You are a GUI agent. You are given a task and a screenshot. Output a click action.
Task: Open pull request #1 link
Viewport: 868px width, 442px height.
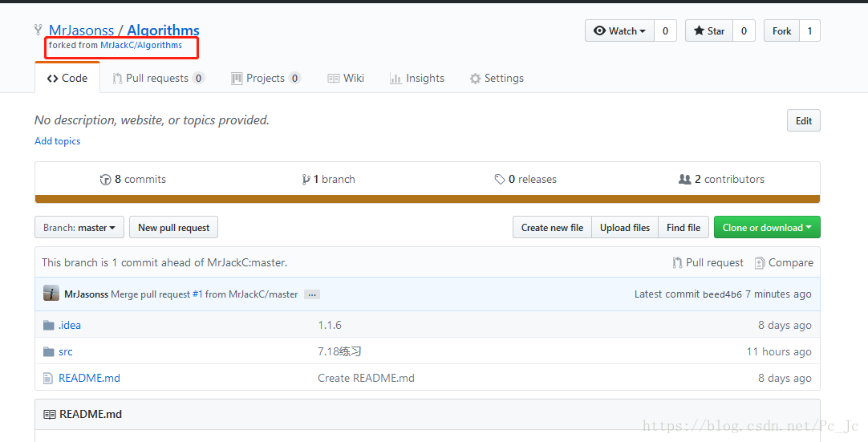point(197,294)
